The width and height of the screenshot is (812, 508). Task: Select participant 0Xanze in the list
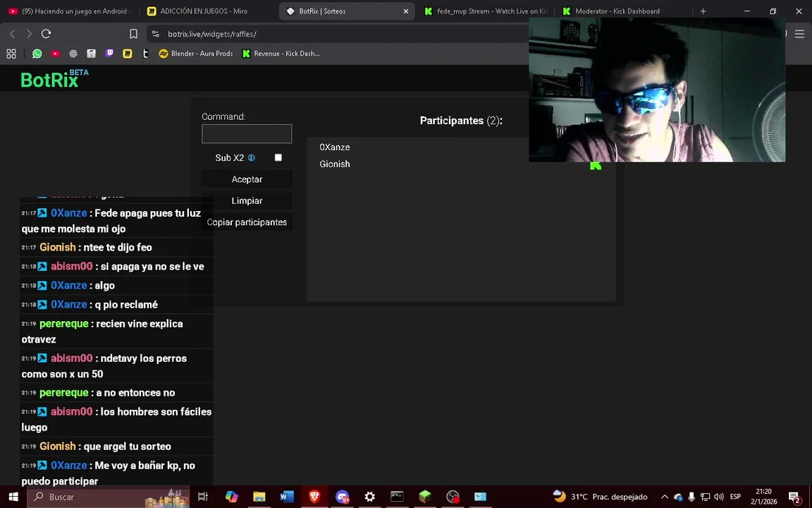(335, 147)
